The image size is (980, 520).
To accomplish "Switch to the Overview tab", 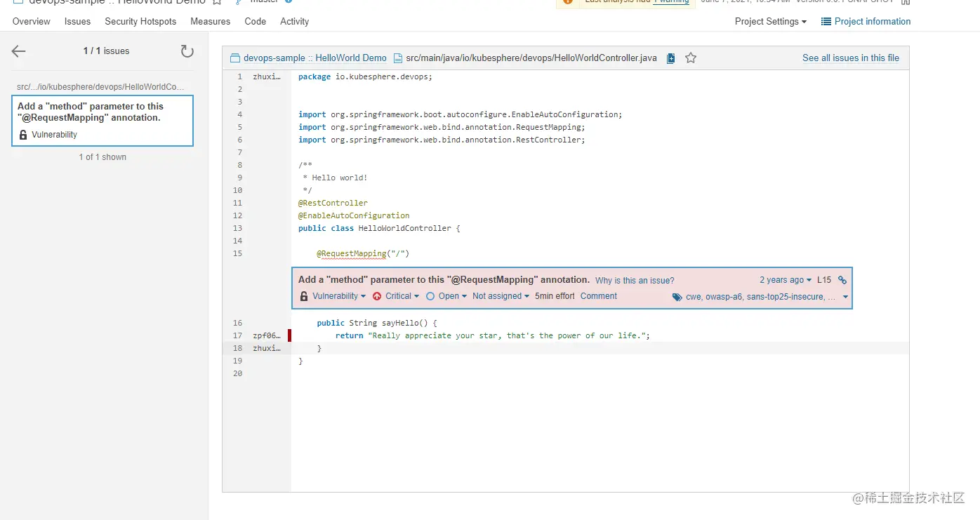I will (x=32, y=22).
